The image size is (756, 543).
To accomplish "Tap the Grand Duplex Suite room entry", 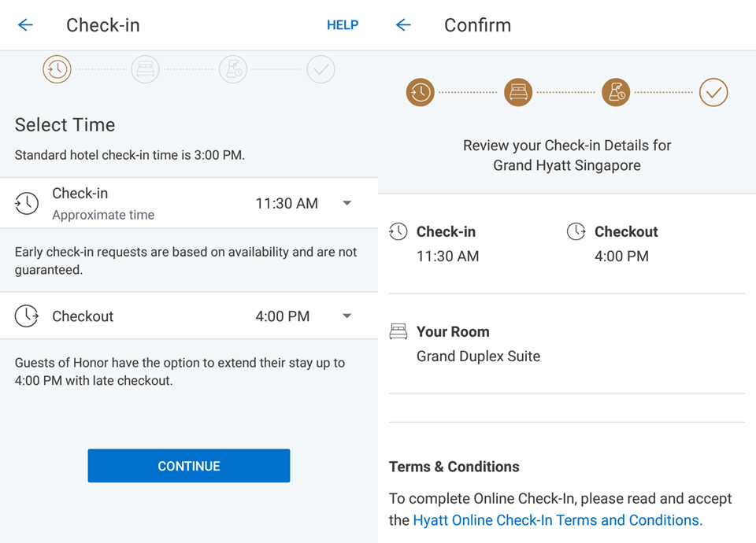I will pos(478,356).
